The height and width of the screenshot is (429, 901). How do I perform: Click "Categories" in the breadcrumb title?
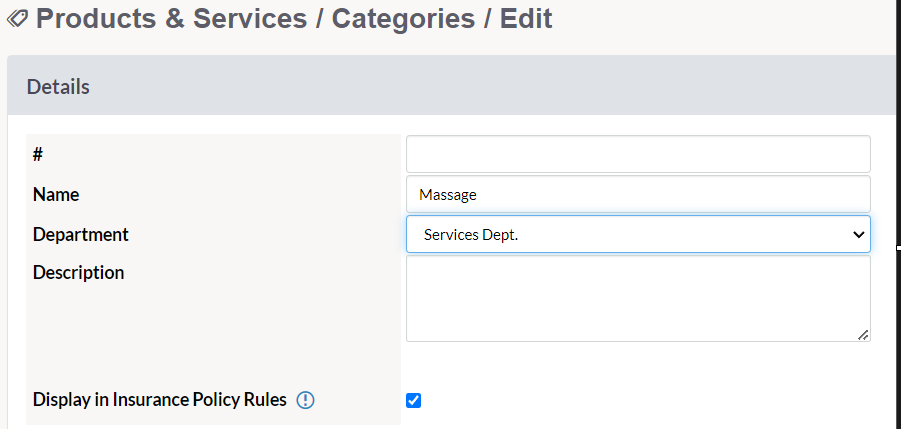point(403,18)
